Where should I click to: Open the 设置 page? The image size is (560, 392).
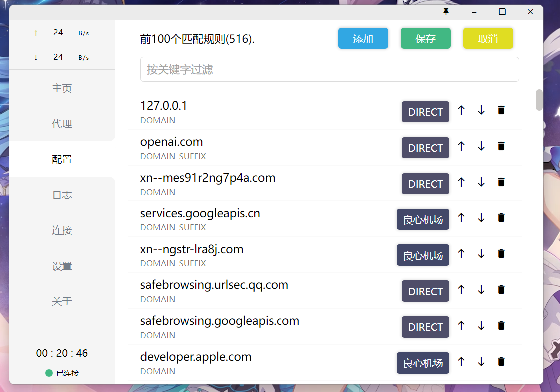pyautogui.click(x=62, y=266)
